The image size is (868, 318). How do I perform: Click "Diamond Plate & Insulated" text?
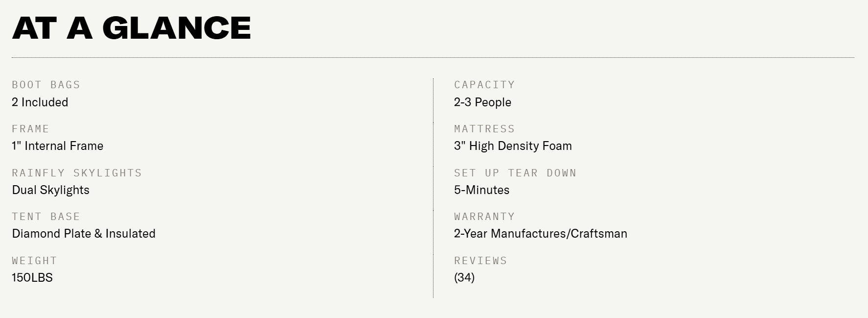tap(84, 234)
